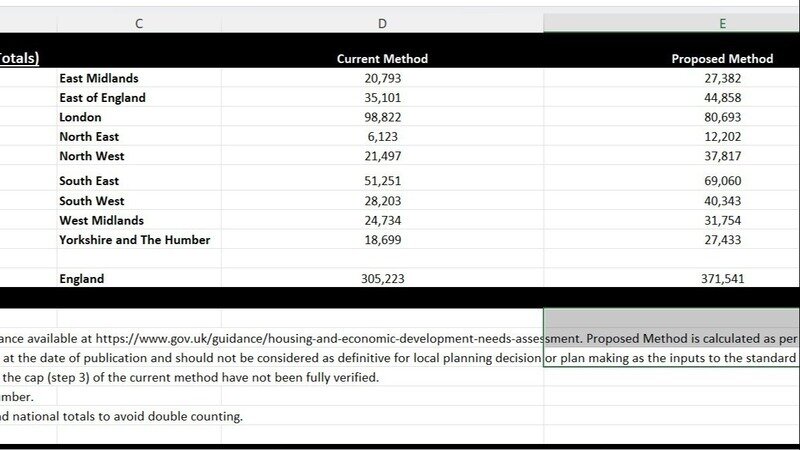This screenshot has width=800, height=450.
Task: Click the note about avoiding double counting
Action: pyautogui.click(x=122, y=416)
